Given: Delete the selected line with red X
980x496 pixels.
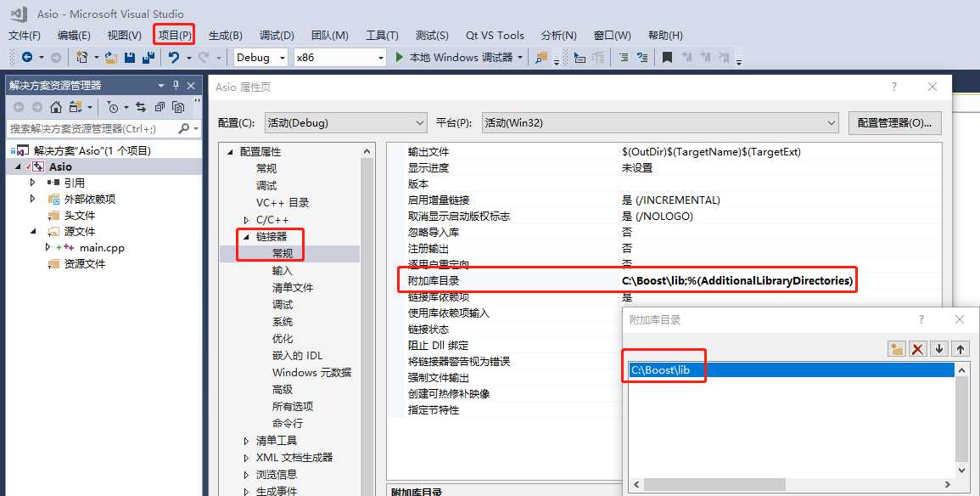Looking at the screenshot, I should point(917,349).
